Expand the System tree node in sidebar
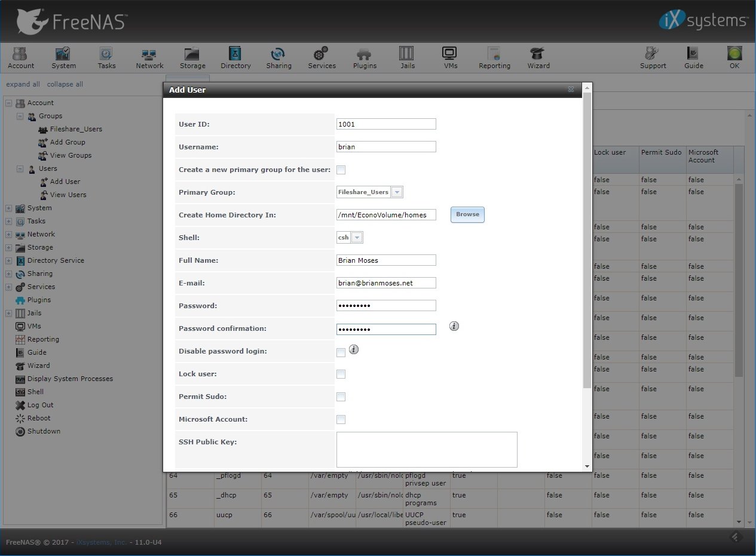This screenshot has width=756, height=556. pyautogui.click(x=9, y=208)
